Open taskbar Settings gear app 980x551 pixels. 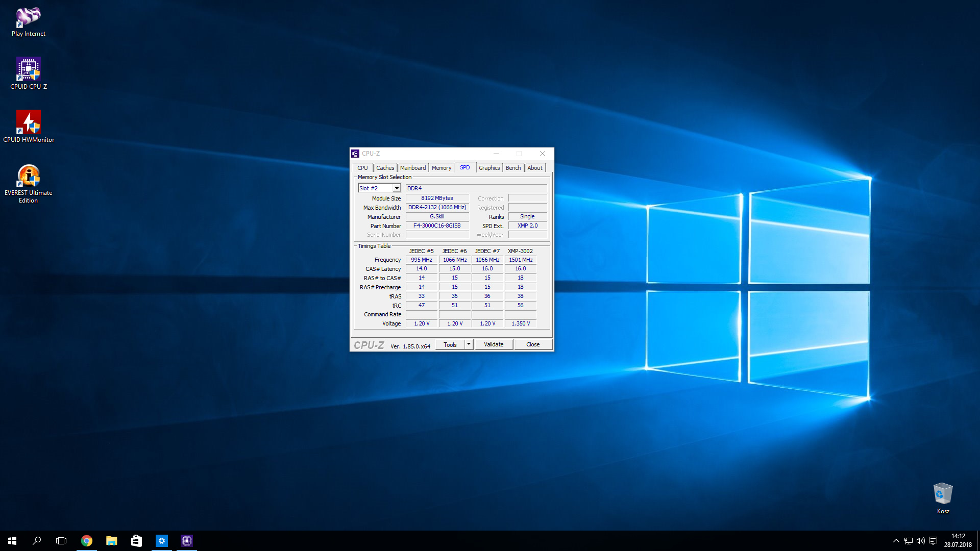pos(162,541)
